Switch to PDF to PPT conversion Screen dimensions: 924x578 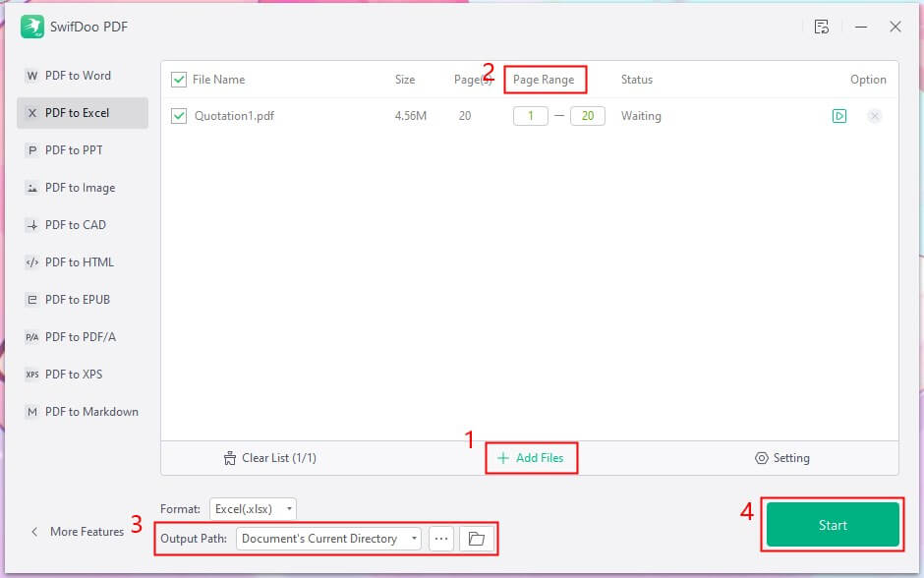[x=83, y=150]
